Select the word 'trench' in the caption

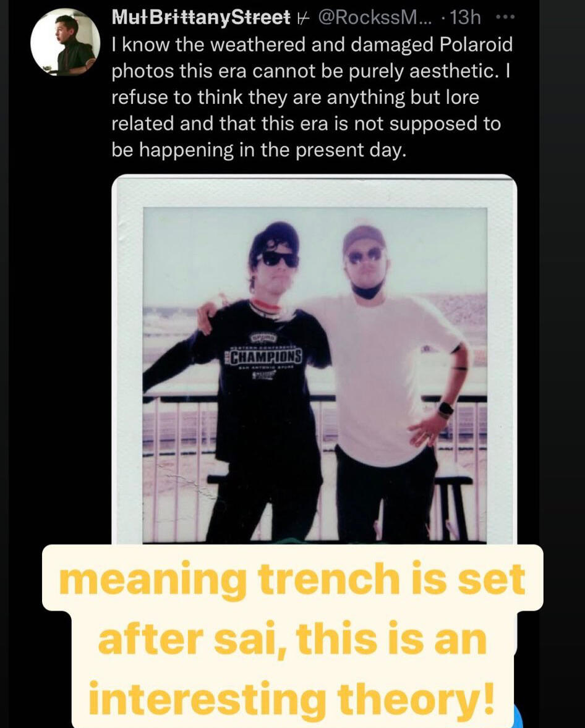tap(328, 578)
